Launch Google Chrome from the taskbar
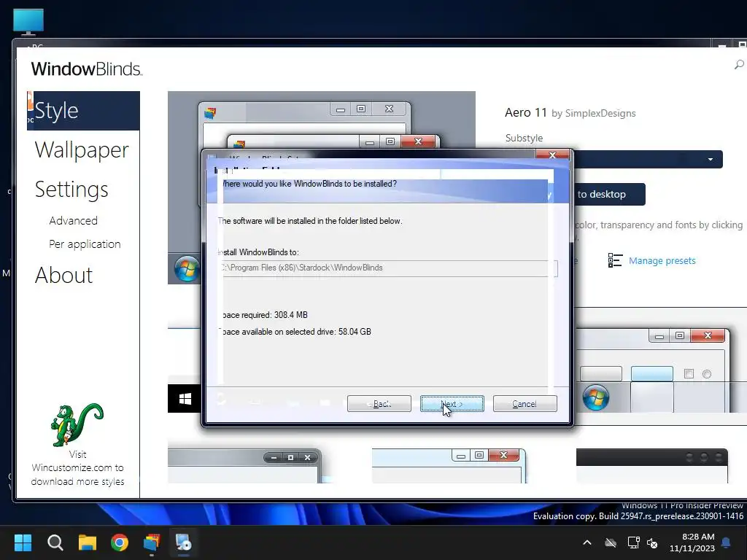The width and height of the screenshot is (747, 560). click(x=120, y=542)
